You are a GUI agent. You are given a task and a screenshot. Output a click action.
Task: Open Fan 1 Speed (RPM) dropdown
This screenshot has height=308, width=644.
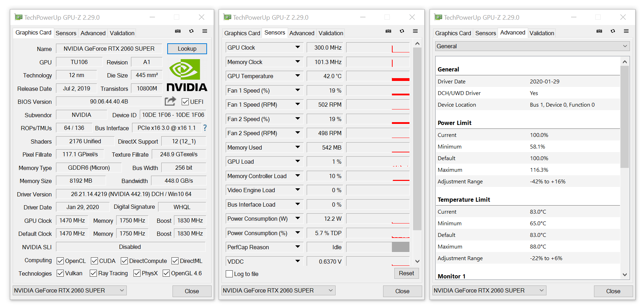pyautogui.click(x=298, y=105)
